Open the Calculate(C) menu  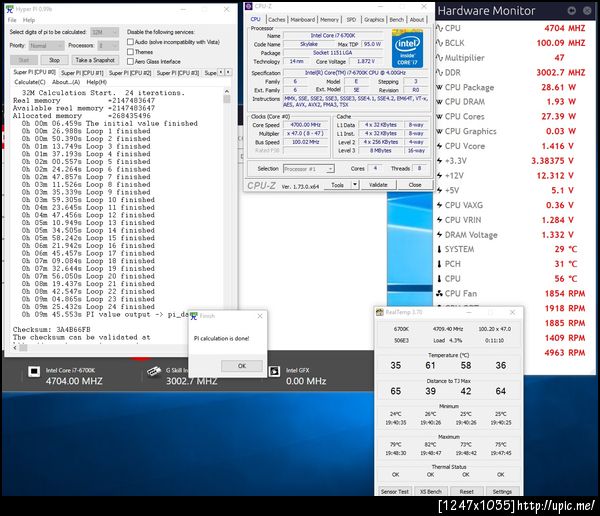30,82
